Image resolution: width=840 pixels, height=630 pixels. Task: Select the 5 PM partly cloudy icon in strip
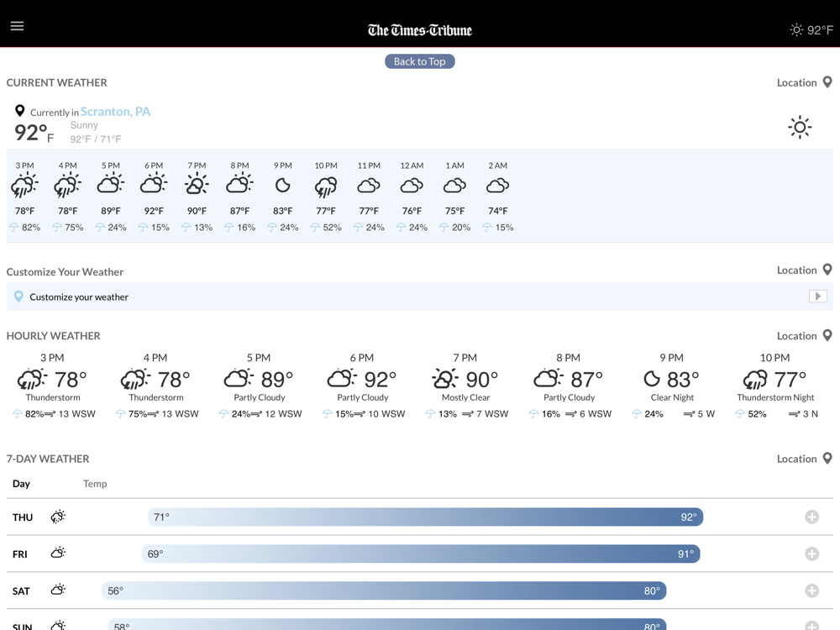coord(110,184)
